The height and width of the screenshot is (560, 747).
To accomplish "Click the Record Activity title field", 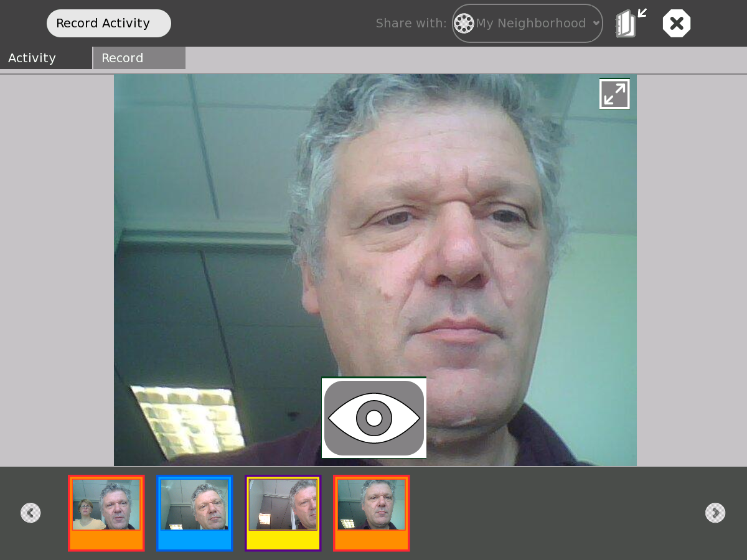I will pyautogui.click(x=109, y=24).
